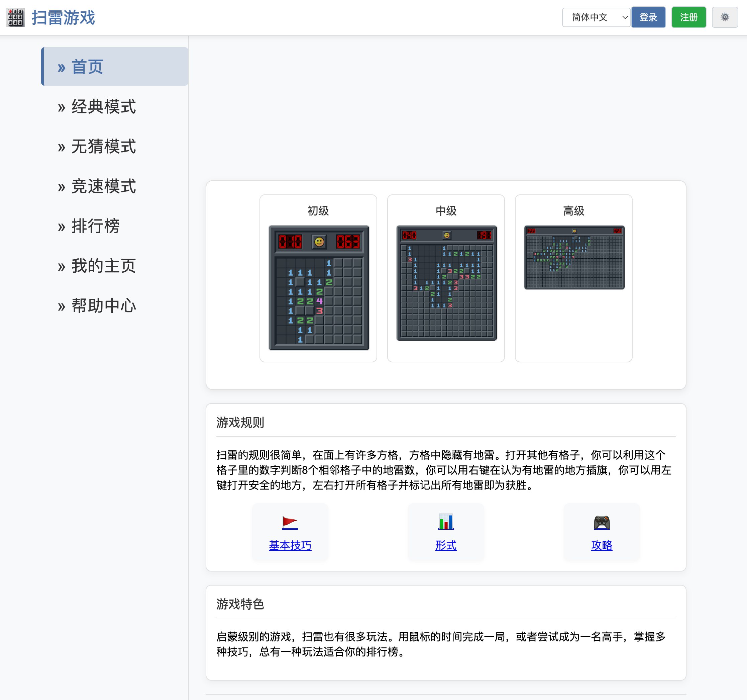Open the 简体中文 language dropdown
Screen dimensions: 747x700
point(596,17)
